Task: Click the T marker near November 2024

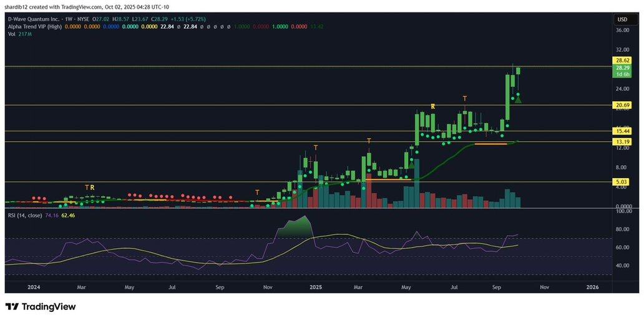Action: [257, 192]
